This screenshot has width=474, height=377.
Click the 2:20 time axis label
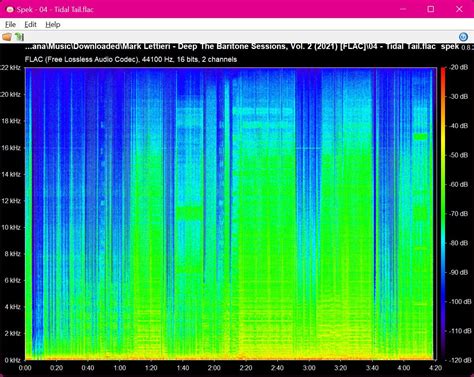[246, 368]
